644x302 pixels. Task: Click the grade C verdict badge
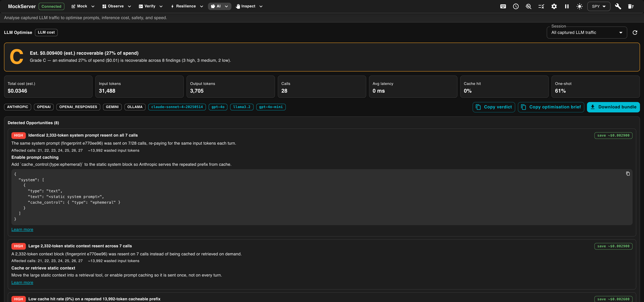pos(16,57)
